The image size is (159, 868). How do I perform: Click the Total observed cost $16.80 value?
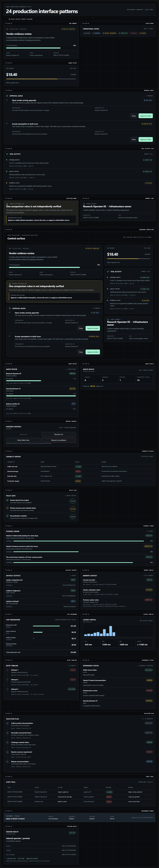73,652
